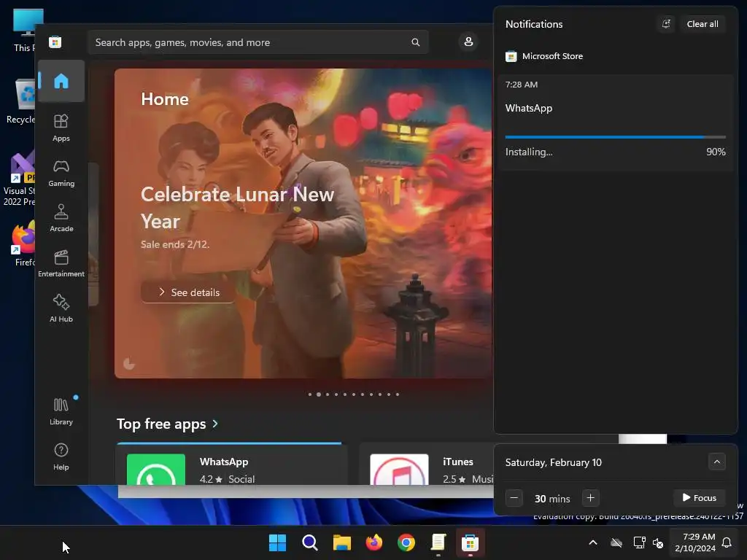The image size is (747, 560).
Task: Click the OneDrive cloud tray icon
Action: point(616,542)
